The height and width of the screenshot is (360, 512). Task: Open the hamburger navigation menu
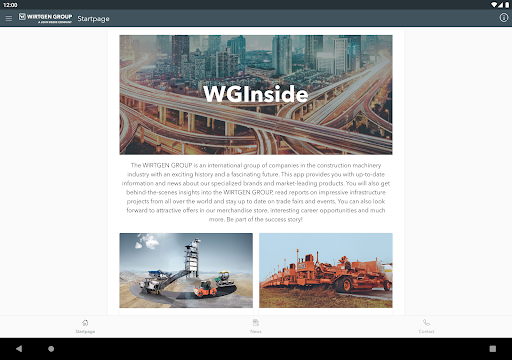(9, 19)
